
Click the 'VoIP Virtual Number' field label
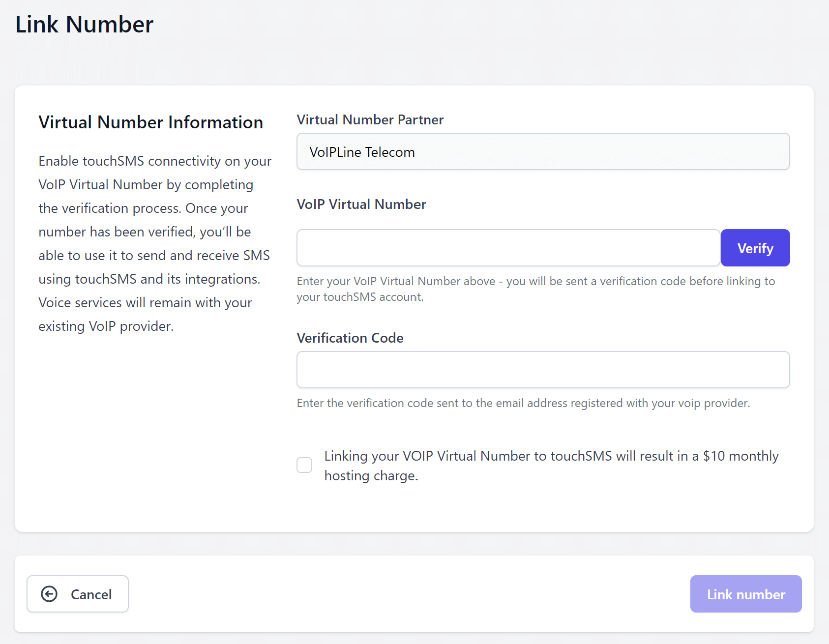(361, 205)
